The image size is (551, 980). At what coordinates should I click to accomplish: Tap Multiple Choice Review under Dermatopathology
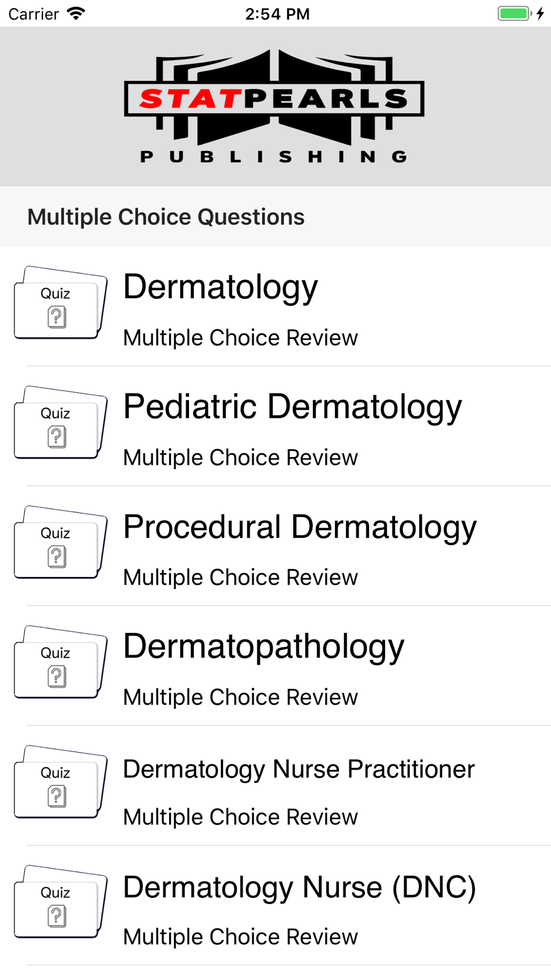[240, 697]
